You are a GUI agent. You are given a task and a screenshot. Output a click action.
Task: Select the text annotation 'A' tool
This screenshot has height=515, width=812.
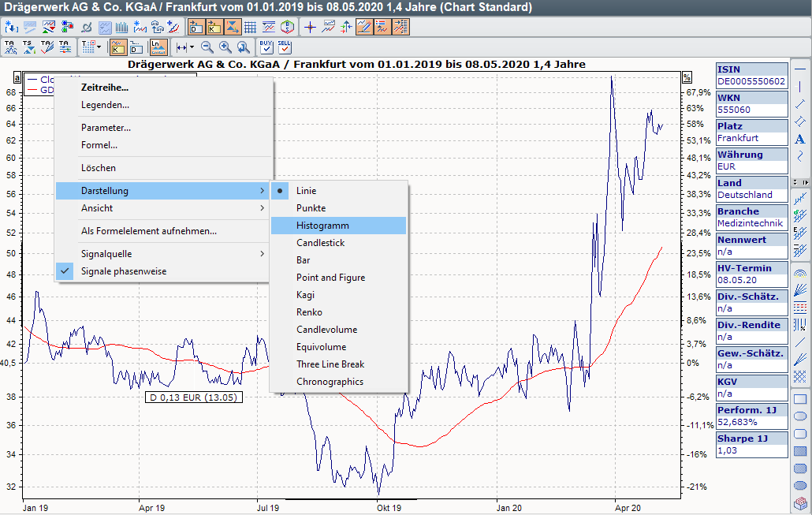point(799,140)
